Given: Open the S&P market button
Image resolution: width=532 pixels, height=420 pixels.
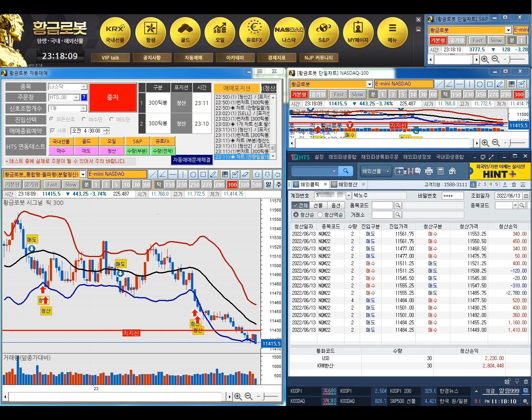Looking at the screenshot, I should [324, 33].
